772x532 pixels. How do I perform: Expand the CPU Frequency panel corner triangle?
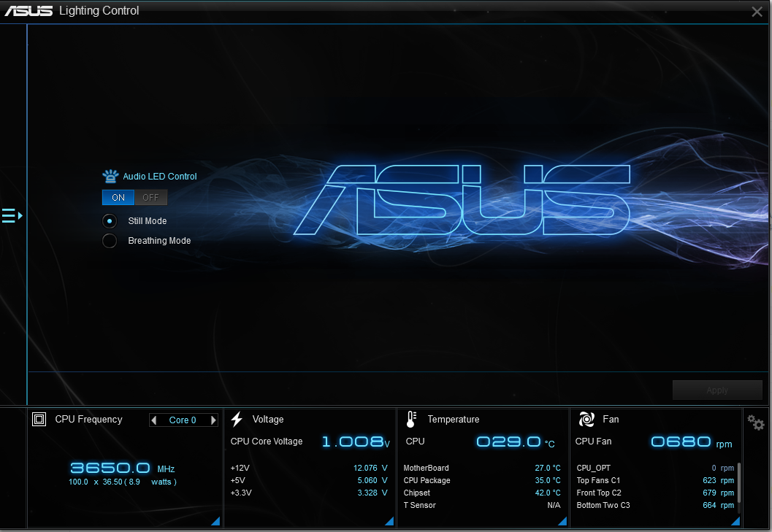tap(215, 521)
